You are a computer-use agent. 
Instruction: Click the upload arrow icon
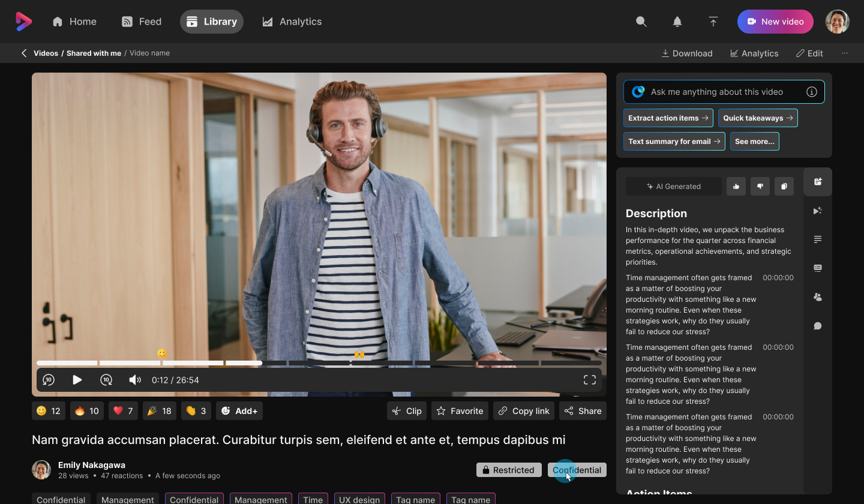pos(713,22)
